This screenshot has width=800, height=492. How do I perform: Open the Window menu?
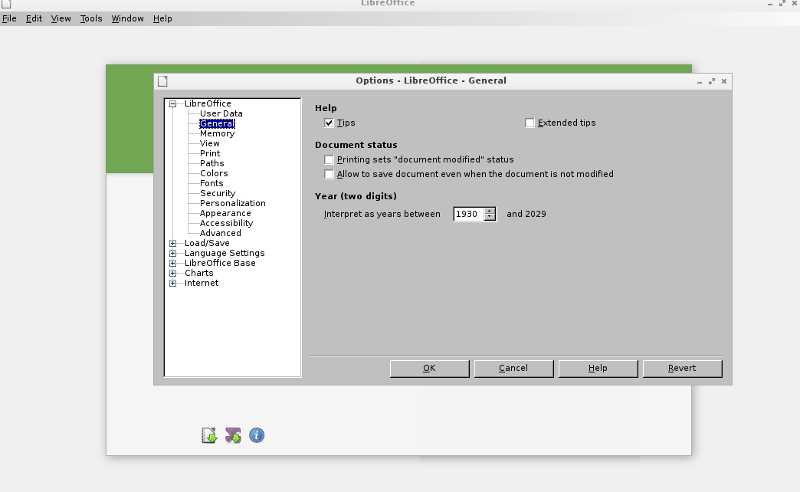pyautogui.click(x=127, y=18)
